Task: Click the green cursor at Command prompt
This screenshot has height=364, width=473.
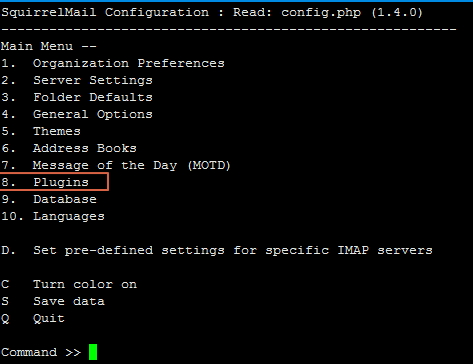Action: (x=93, y=352)
